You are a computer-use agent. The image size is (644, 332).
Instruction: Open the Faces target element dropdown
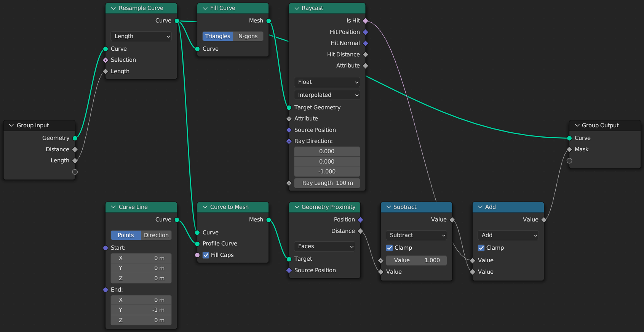(324, 246)
